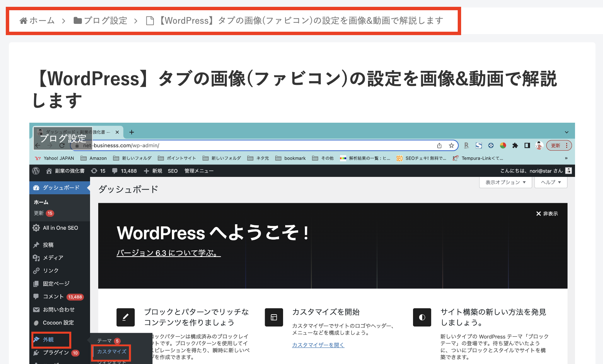
Task: Click the WordPress logo in admin bar
Action: (x=36, y=171)
